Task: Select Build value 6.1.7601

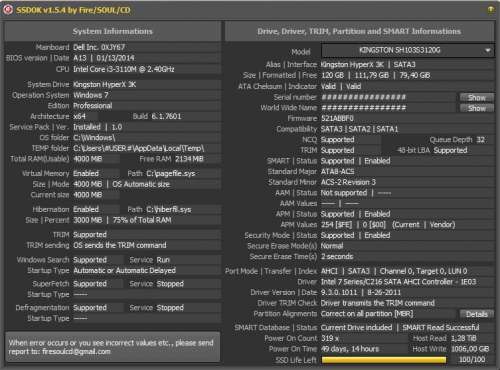Action: point(166,116)
